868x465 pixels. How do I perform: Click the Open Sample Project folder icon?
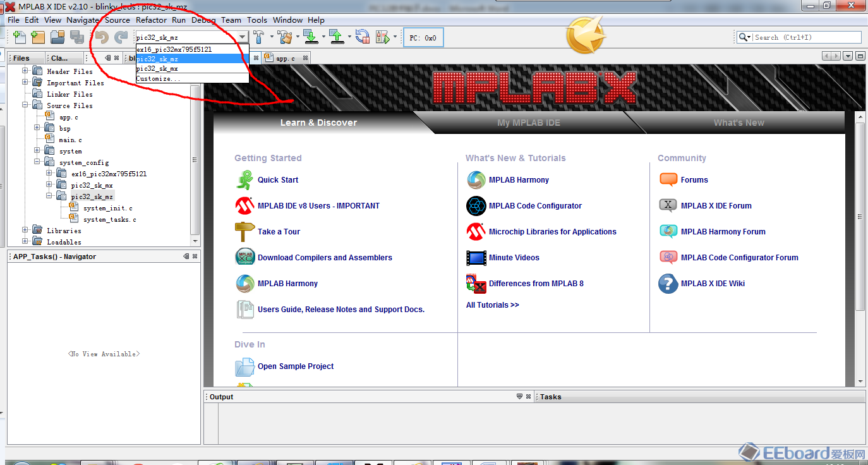coord(244,366)
